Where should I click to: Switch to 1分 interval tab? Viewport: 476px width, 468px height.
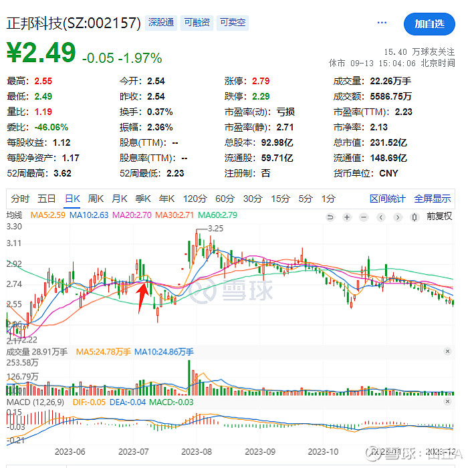(x=328, y=199)
